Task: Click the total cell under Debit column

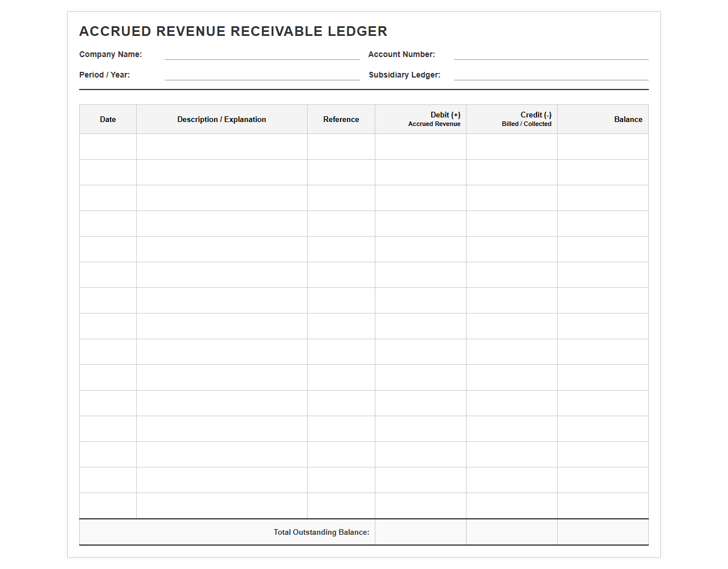Action: [420, 532]
